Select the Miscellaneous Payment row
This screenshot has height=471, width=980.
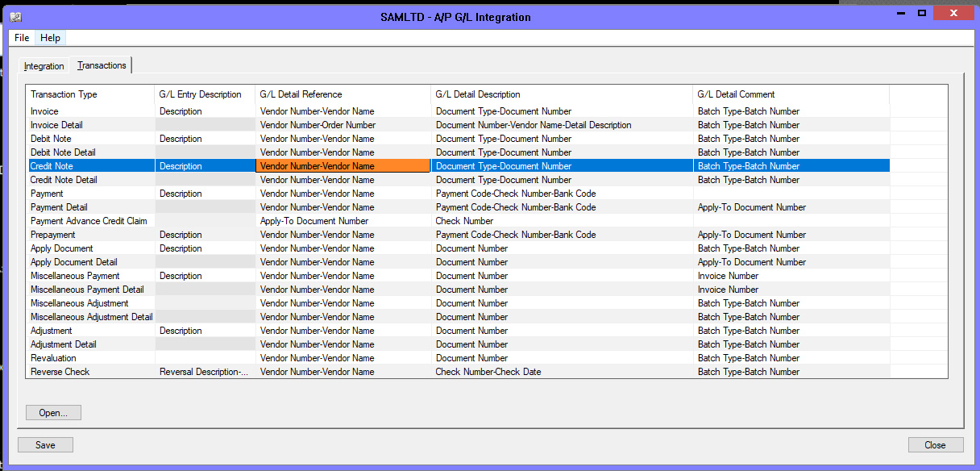(458, 276)
